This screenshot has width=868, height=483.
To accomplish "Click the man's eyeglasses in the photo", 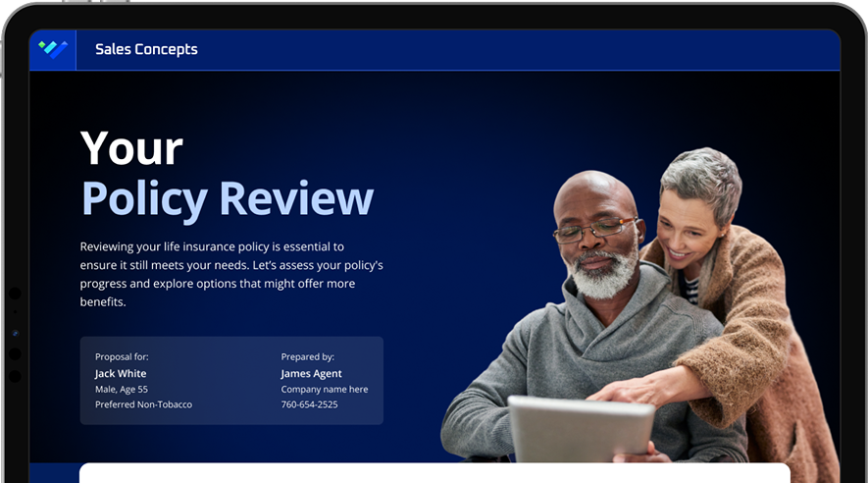I will [x=594, y=231].
